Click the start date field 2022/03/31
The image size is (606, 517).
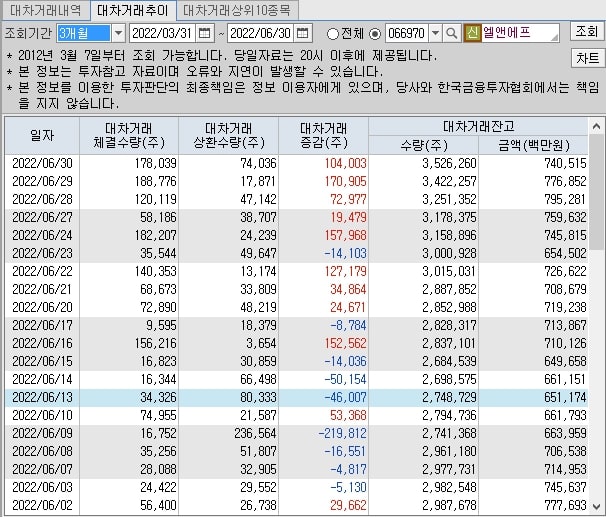[162, 33]
